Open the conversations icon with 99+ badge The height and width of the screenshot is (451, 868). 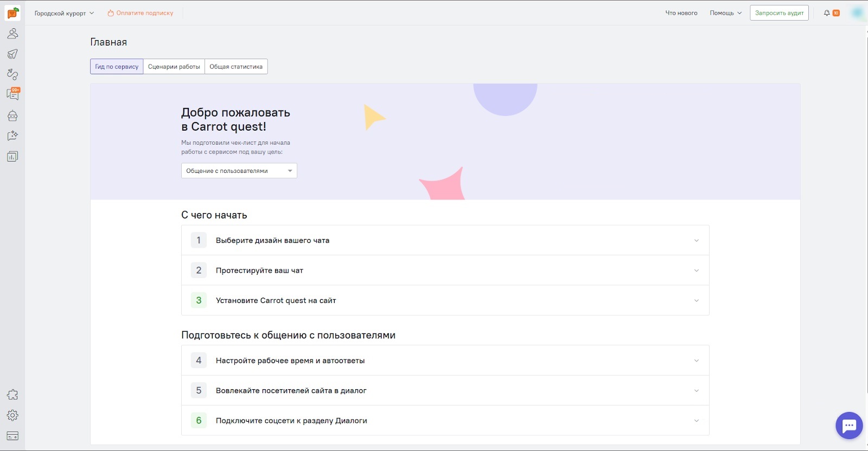12,94
